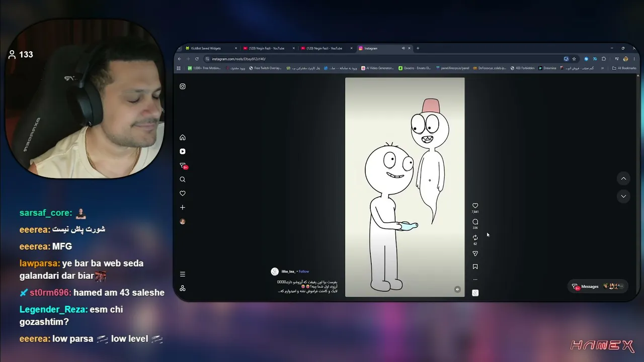Open the Chrome profile avatar

tap(625, 59)
